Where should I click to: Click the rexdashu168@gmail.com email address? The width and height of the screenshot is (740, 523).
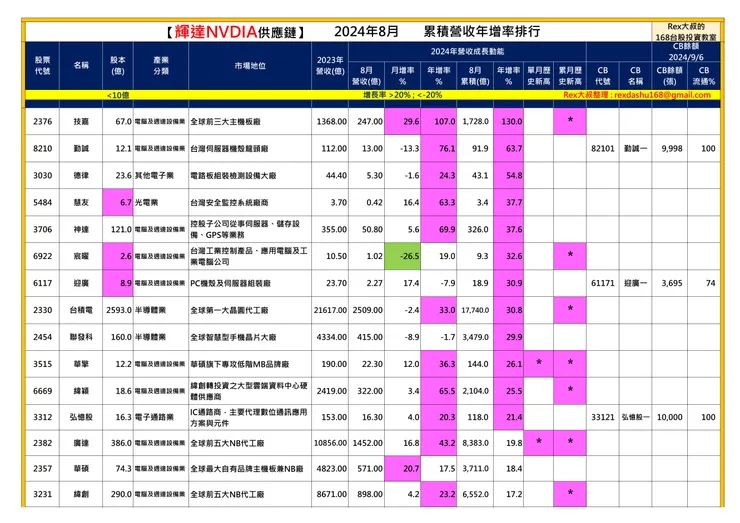[663, 95]
